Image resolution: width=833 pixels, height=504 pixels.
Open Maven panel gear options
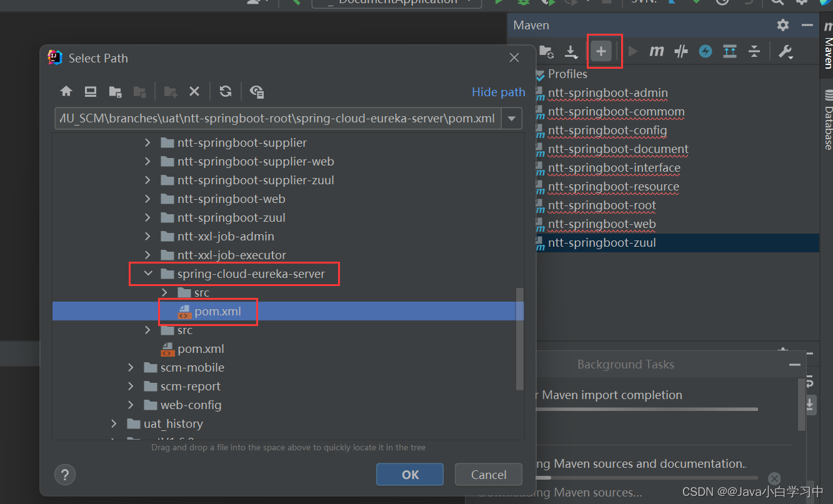(x=783, y=25)
